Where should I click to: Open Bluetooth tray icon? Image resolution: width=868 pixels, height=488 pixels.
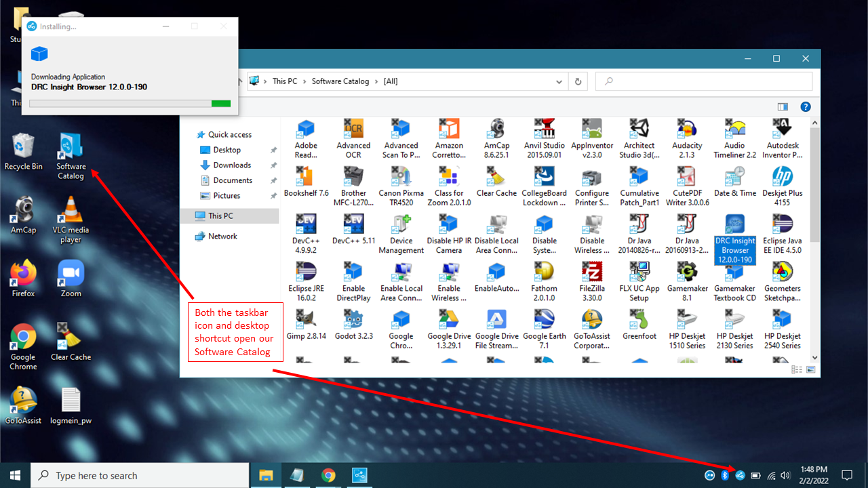725,475
